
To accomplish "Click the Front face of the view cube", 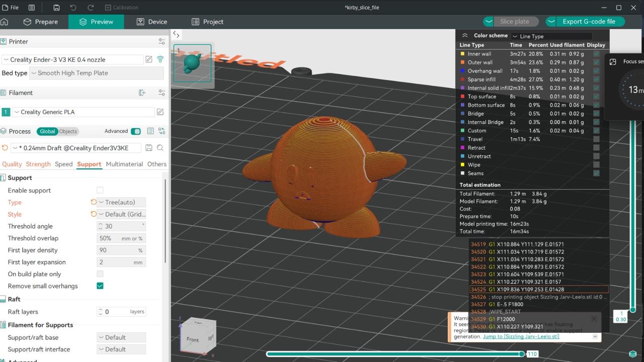I will (x=193, y=339).
